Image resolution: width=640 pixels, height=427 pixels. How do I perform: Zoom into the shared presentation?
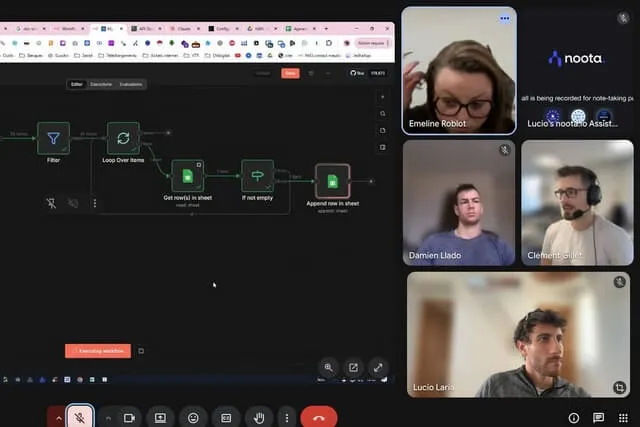tap(328, 367)
